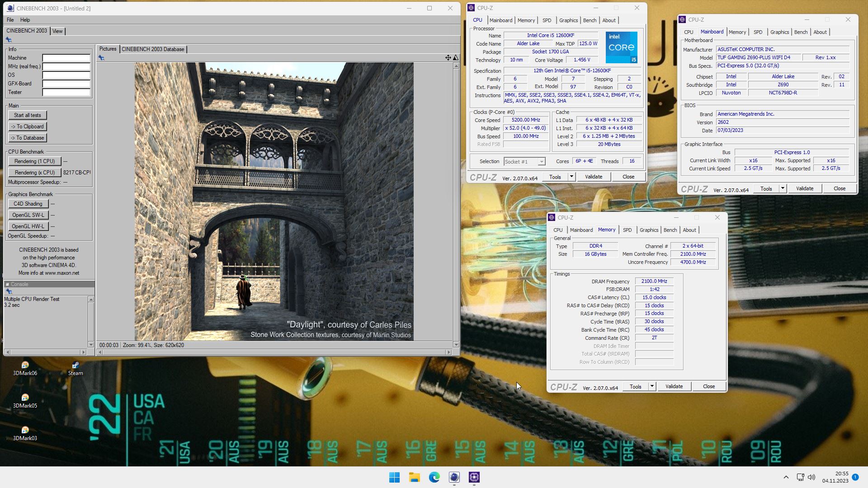Select Pictures tab
The image size is (868, 488).
tap(108, 49)
